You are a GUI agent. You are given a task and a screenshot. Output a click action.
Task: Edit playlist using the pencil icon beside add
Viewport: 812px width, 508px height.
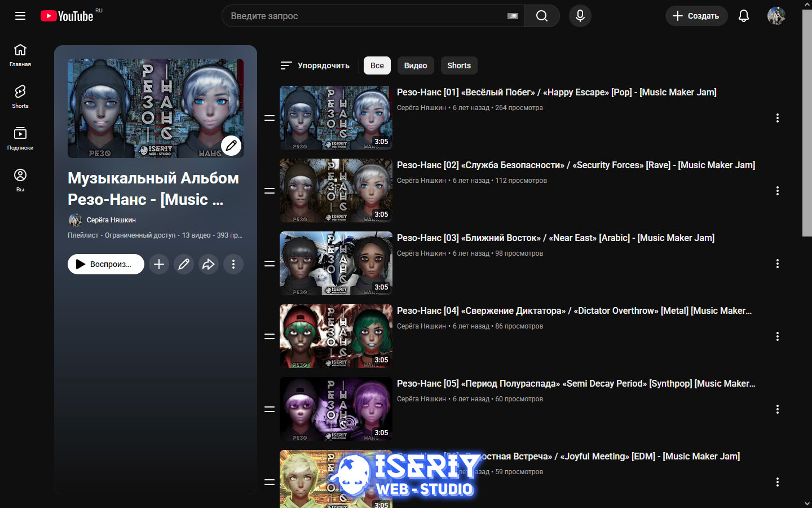coord(184,264)
